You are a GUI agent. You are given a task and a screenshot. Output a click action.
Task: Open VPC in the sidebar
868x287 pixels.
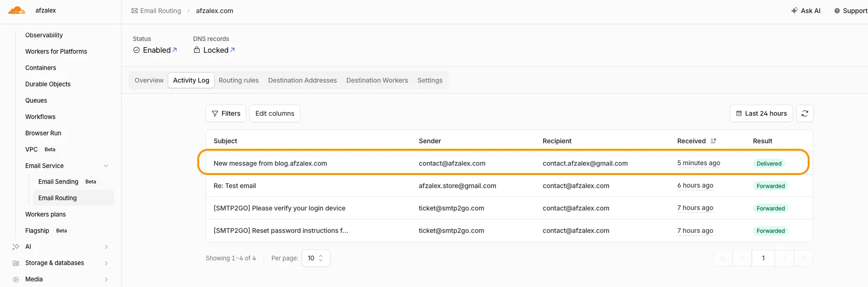coord(31,149)
